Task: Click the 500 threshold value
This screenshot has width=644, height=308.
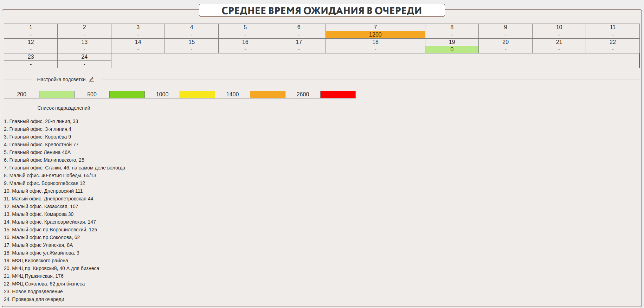Action: tap(92, 95)
